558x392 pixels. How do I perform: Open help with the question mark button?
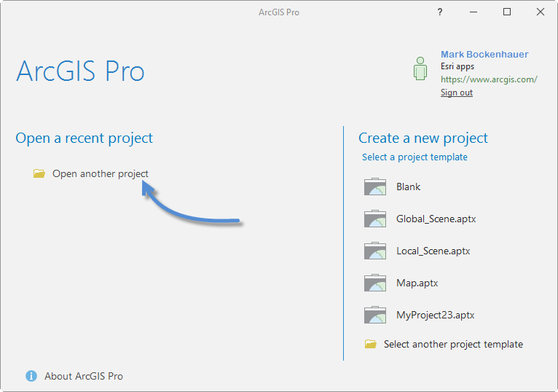pyautogui.click(x=440, y=12)
